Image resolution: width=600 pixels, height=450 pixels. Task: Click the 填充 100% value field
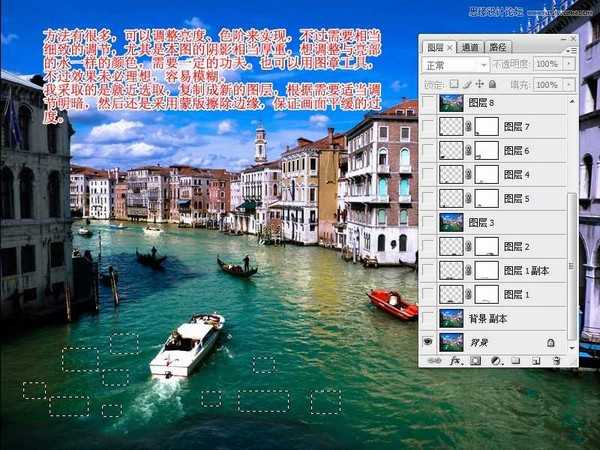[x=548, y=84]
